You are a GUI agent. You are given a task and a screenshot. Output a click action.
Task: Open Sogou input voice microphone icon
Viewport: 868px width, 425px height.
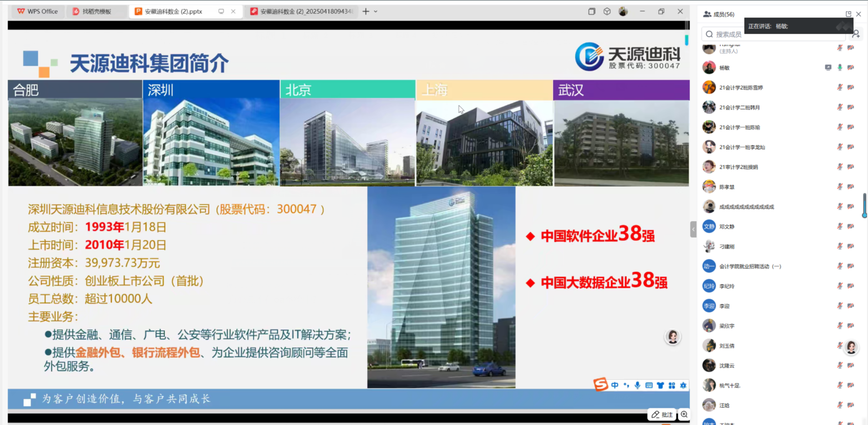pos(638,385)
